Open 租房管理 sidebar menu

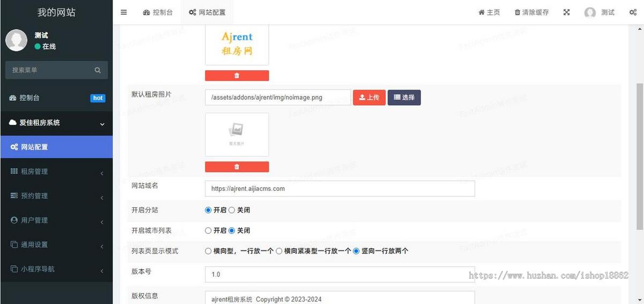coord(56,172)
